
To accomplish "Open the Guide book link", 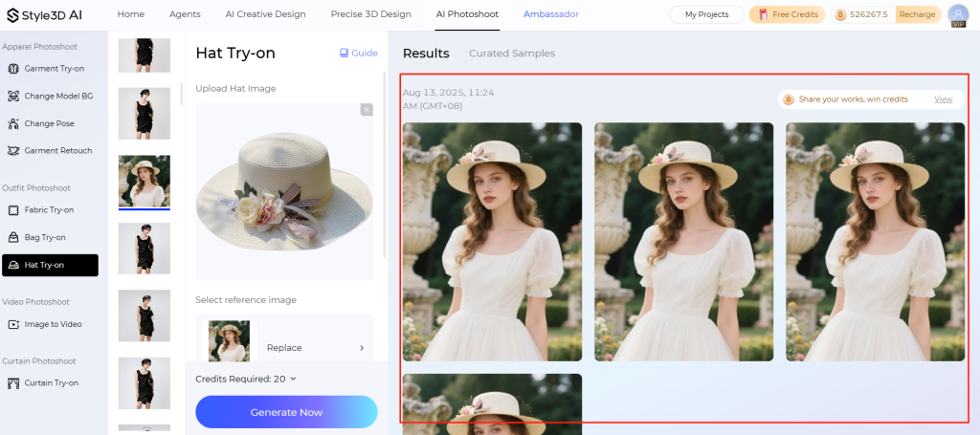I will pyautogui.click(x=359, y=53).
